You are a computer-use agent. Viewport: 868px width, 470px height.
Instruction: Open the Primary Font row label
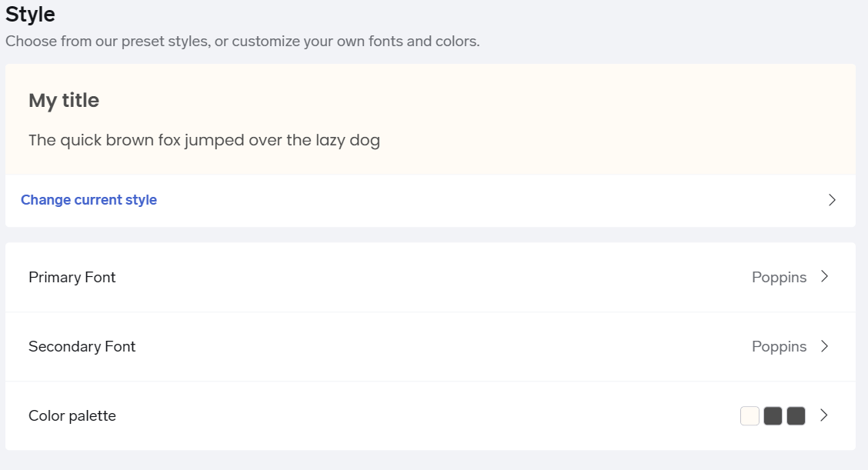click(72, 277)
